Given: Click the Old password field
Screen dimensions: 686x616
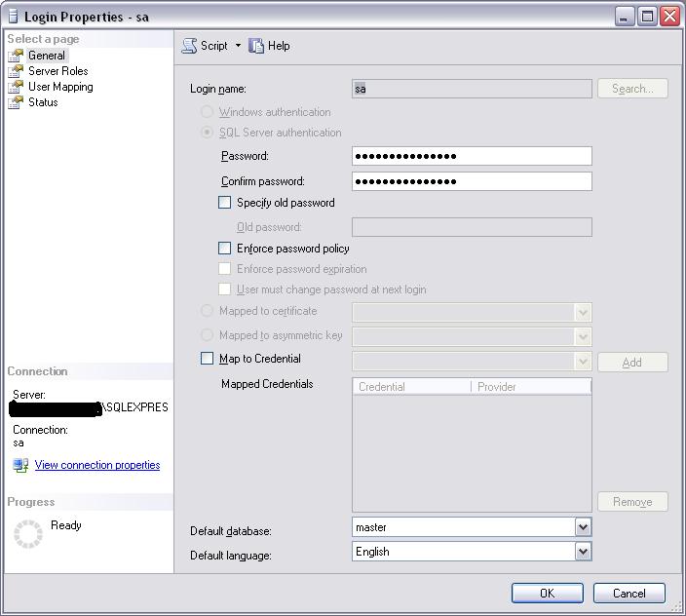Looking at the screenshot, I should click(x=472, y=227).
